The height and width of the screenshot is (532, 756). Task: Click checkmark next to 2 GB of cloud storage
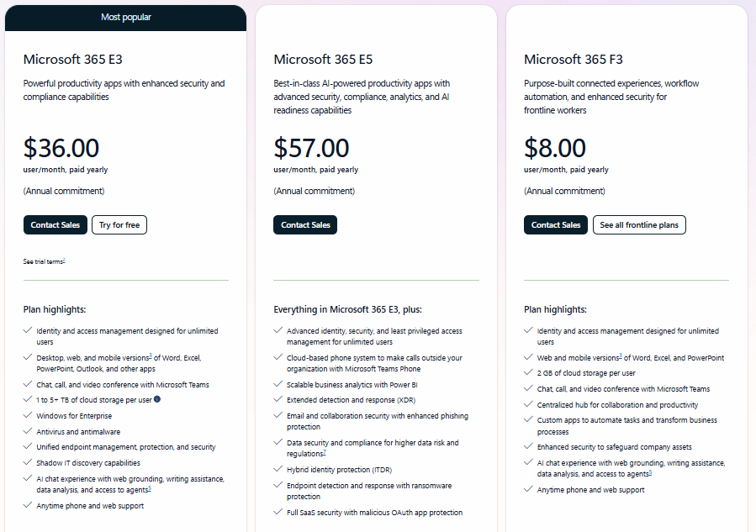point(529,373)
